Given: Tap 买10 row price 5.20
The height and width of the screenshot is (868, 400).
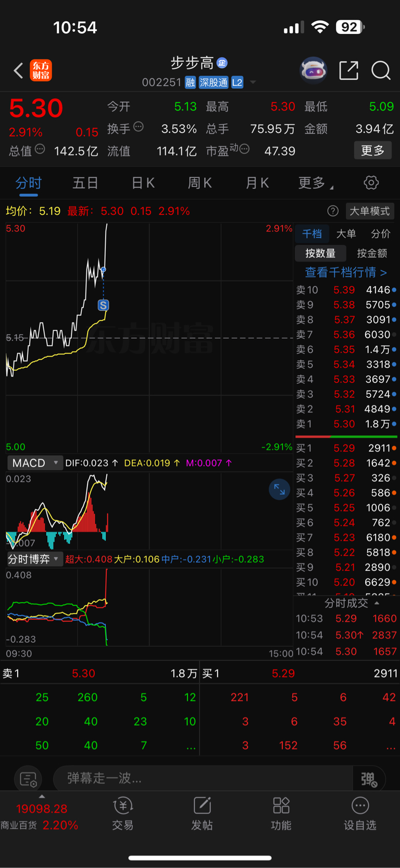Looking at the screenshot, I should tap(344, 582).
